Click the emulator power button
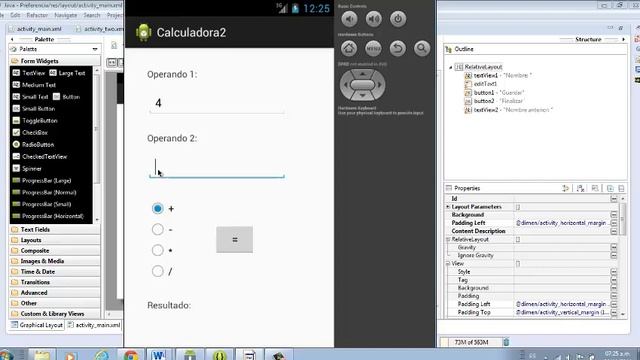 point(398,19)
